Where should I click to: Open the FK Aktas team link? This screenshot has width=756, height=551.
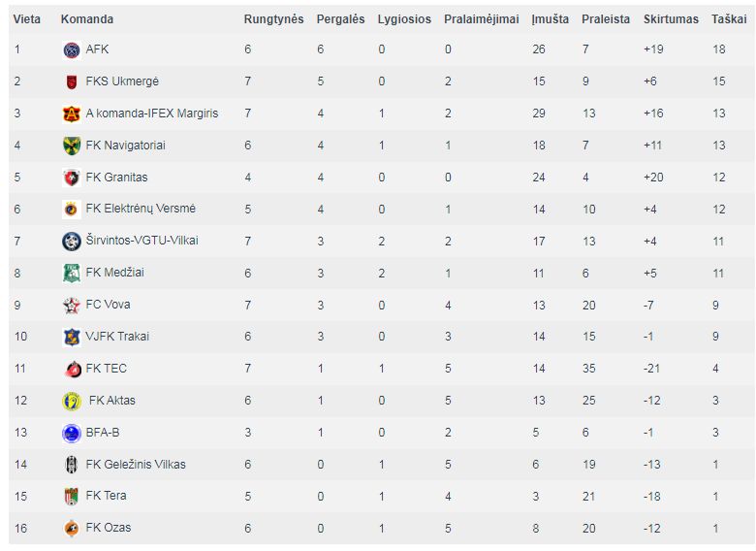pyautogui.click(x=111, y=401)
